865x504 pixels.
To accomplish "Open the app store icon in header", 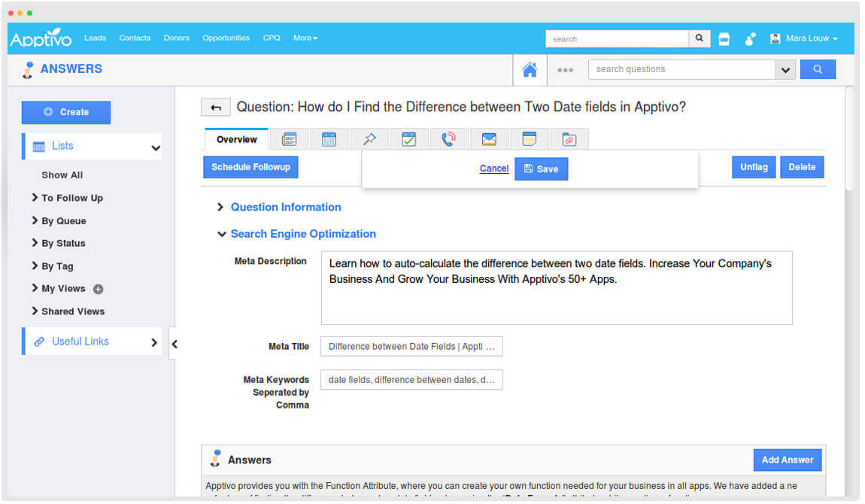I will pyautogui.click(x=724, y=39).
